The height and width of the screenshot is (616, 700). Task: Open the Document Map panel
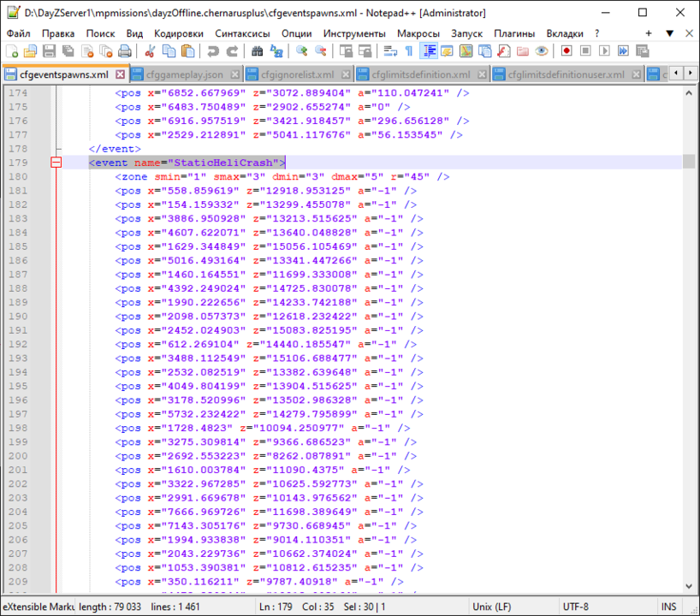(466, 51)
